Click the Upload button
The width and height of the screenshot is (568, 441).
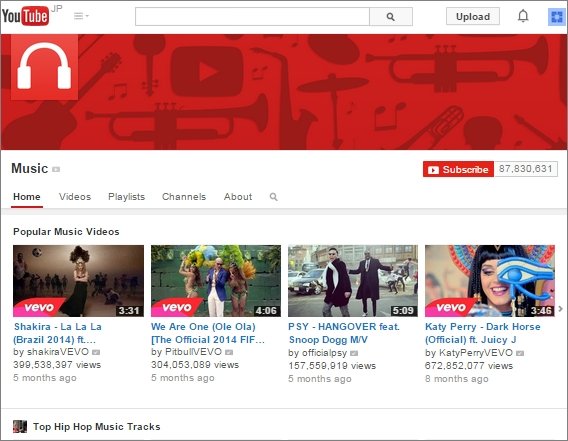(x=473, y=17)
